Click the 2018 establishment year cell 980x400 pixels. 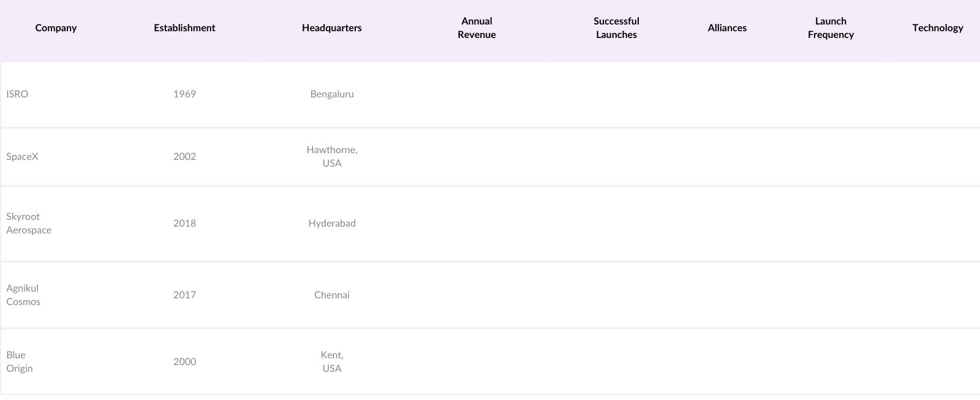[184, 223]
